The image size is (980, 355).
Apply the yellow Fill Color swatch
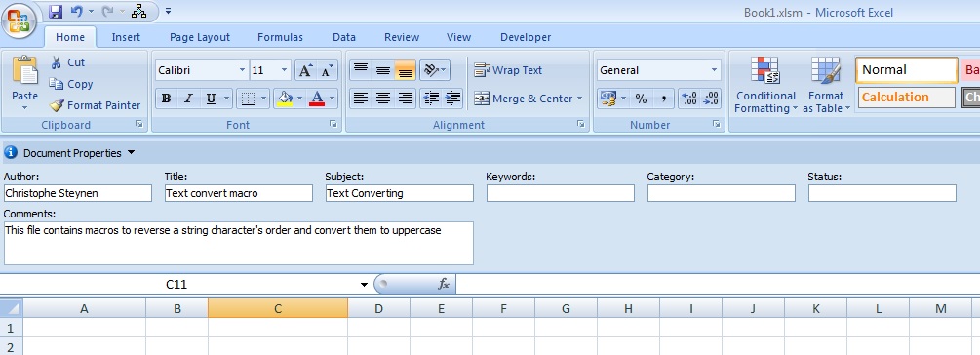click(x=285, y=99)
